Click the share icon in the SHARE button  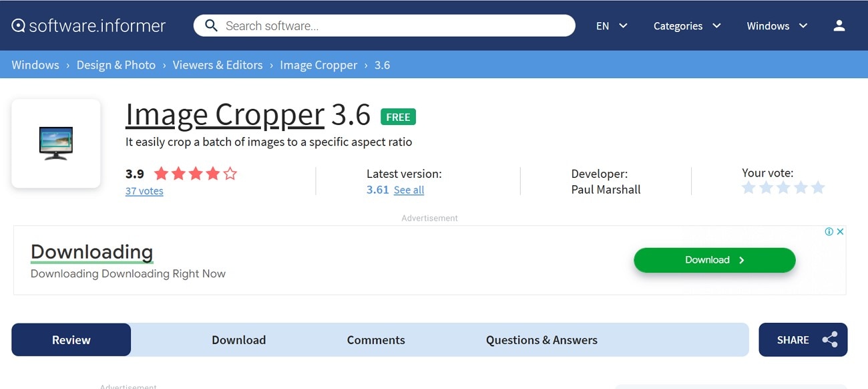(x=830, y=340)
